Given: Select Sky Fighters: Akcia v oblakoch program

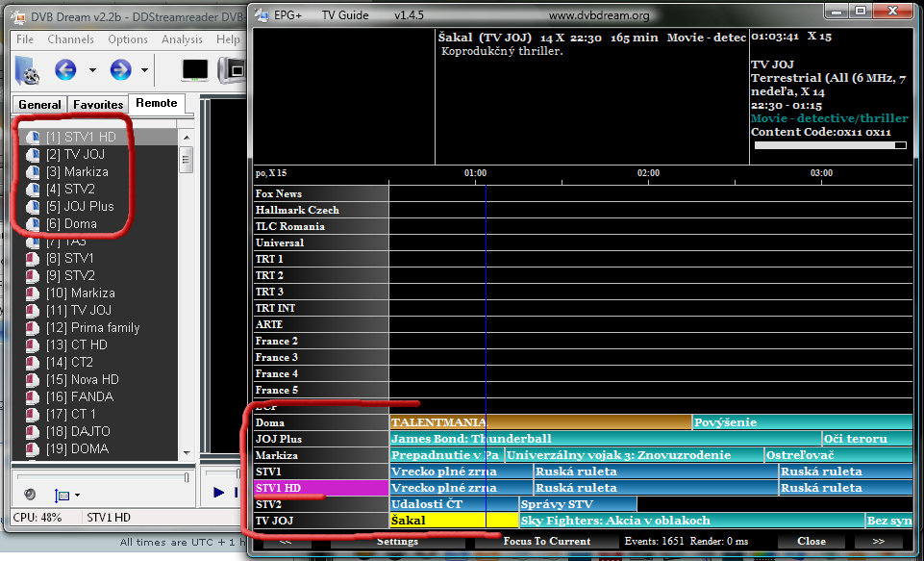Looking at the screenshot, I should click(x=692, y=521).
